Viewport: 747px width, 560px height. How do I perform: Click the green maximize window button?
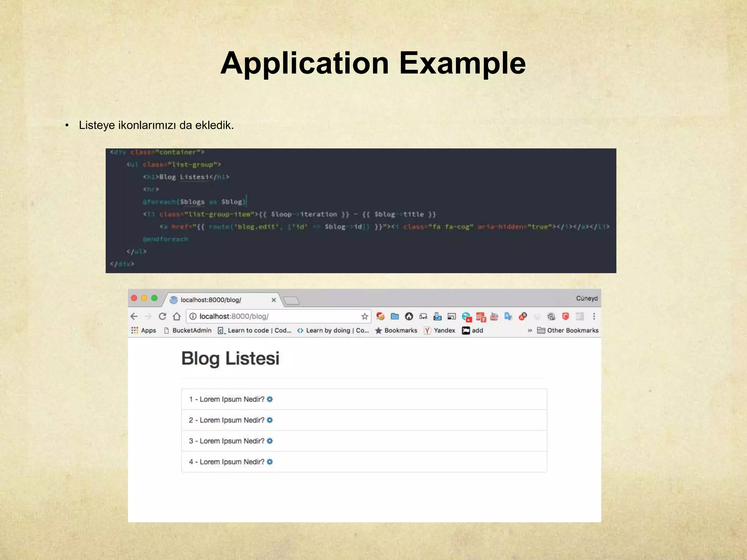pyautogui.click(x=154, y=298)
